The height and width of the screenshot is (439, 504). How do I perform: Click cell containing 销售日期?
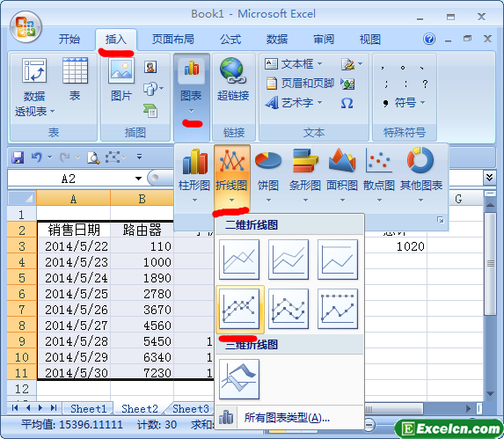pyautogui.click(x=74, y=230)
